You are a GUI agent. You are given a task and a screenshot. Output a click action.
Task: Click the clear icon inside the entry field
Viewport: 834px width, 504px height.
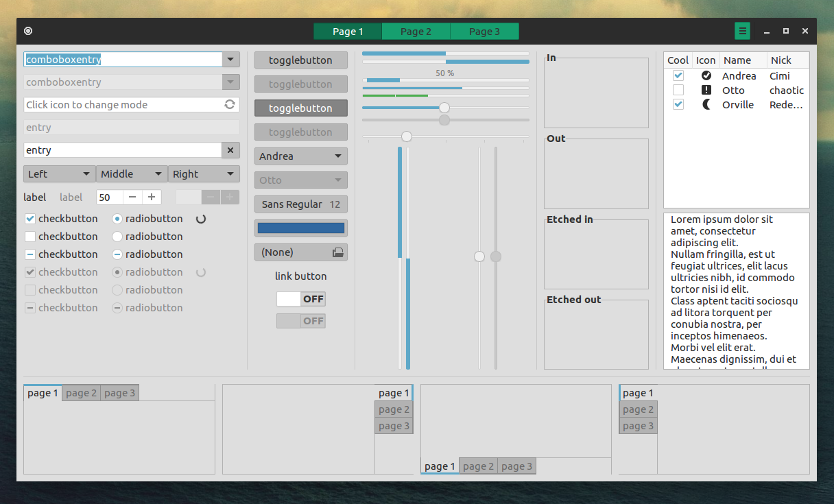pos(230,150)
